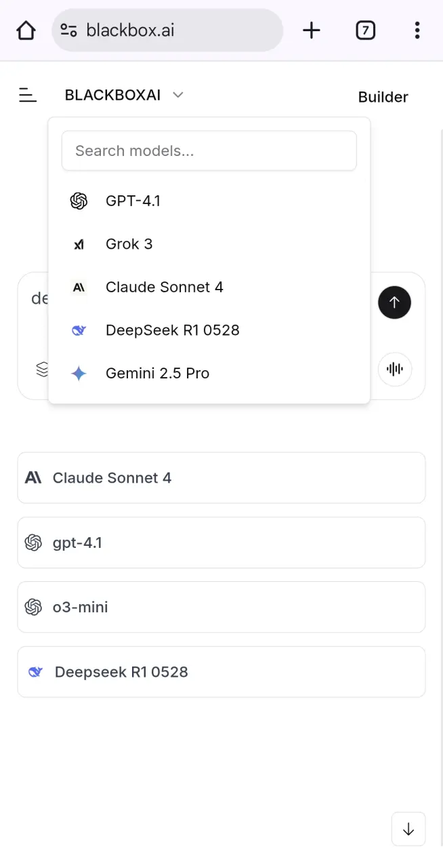View site info icon in address bar
443x868 pixels.
click(x=68, y=30)
